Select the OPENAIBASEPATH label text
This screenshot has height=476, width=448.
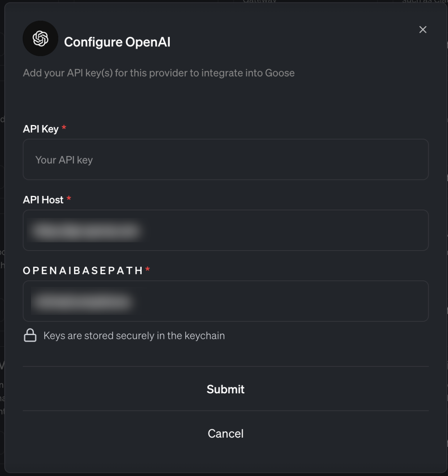pos(83,270)
